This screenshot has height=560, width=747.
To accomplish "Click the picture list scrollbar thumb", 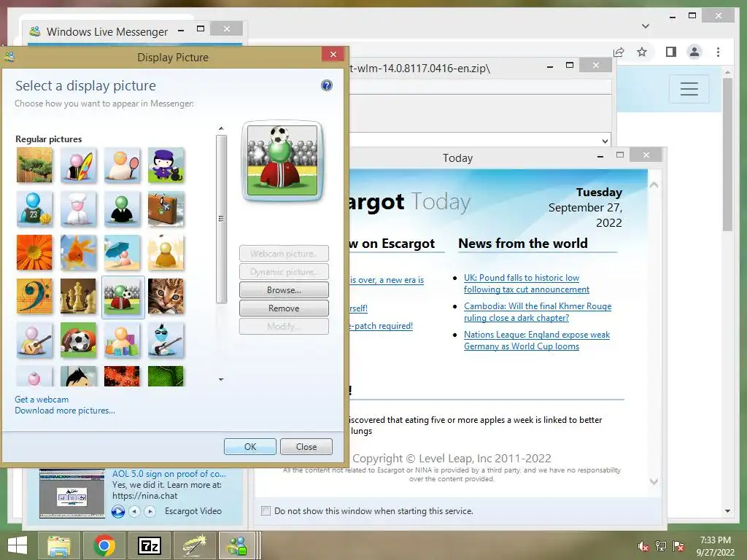I will [221, 219].
